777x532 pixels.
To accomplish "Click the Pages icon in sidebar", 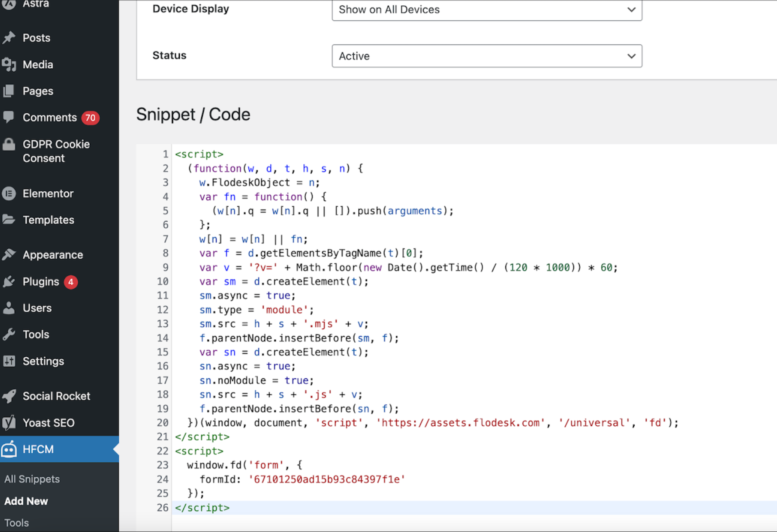I will pyautogui.click(x=9, y=91).
